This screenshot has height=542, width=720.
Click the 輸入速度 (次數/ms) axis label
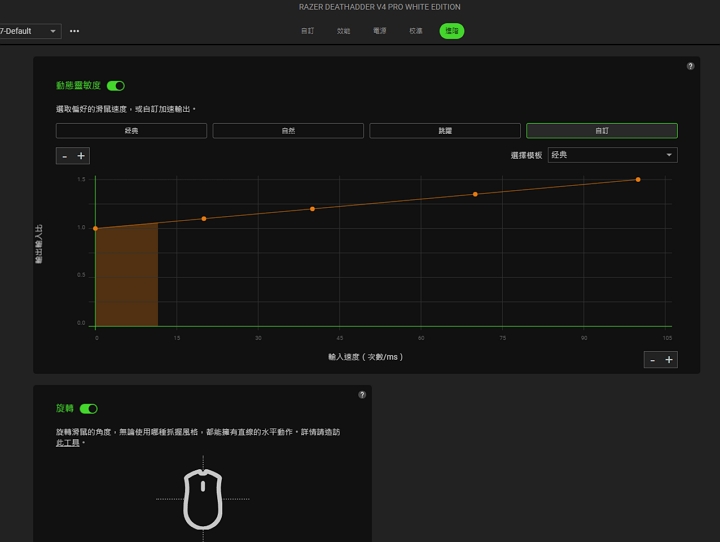pyautogui.click(x=366, y=357)
